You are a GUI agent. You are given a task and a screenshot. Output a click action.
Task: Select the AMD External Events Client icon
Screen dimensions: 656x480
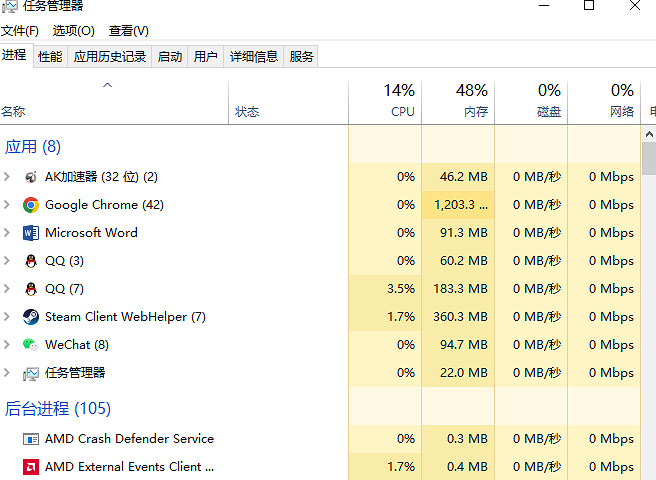31,467
